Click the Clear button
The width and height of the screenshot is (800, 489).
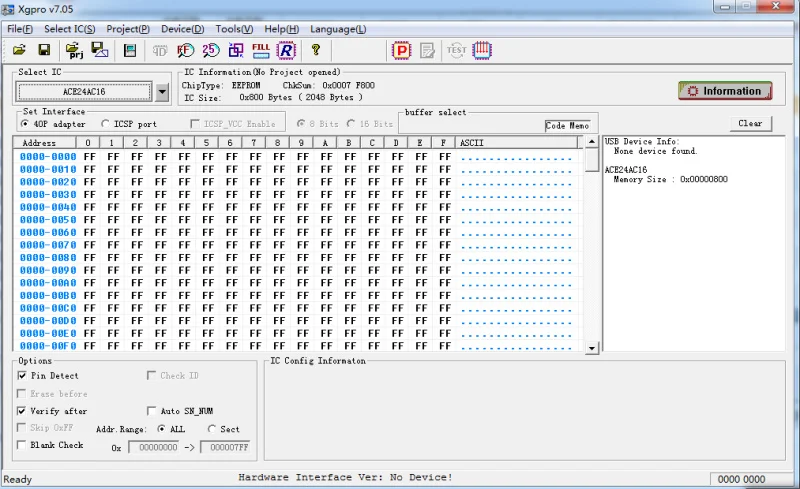click(750, 123)
